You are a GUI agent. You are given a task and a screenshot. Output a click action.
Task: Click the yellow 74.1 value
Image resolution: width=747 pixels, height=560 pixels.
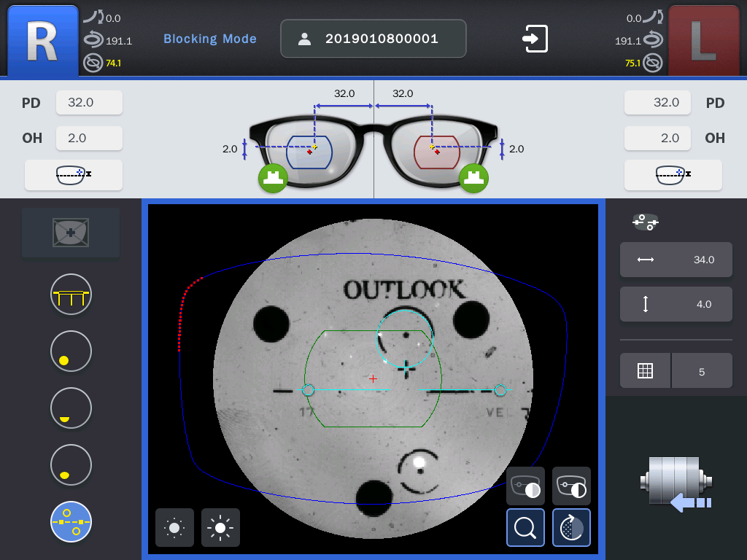click(113, 63)
